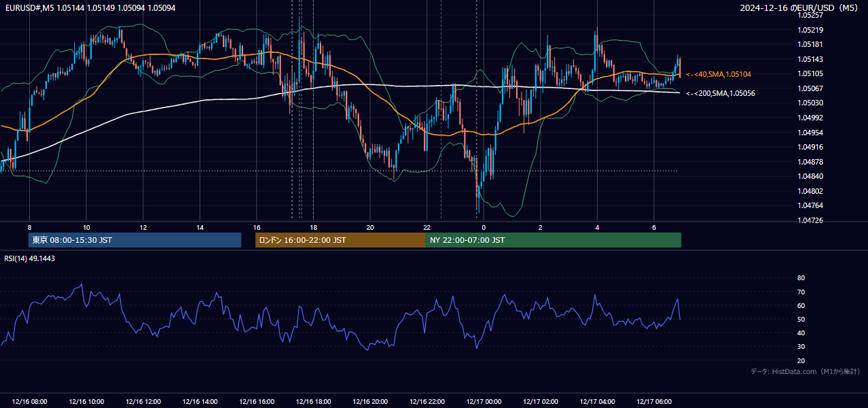868x408 pixels.
Task: Click the 2024-12-16 EUR/USD (M5) chart title
Action: [799, 8]
